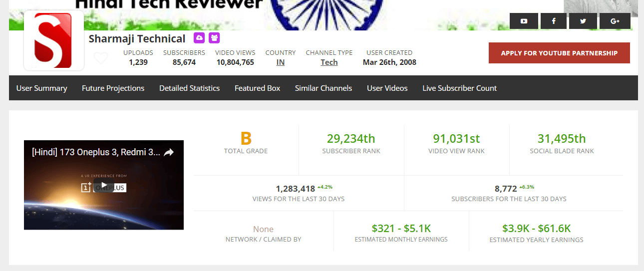Follow the IN country link

[x=281, y=62]
